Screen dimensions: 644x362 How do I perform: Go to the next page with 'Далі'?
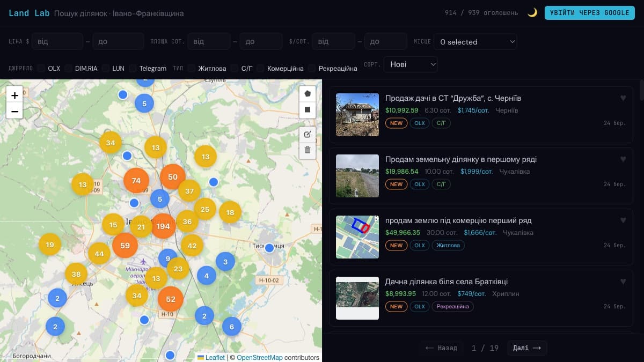pos(526,348)
